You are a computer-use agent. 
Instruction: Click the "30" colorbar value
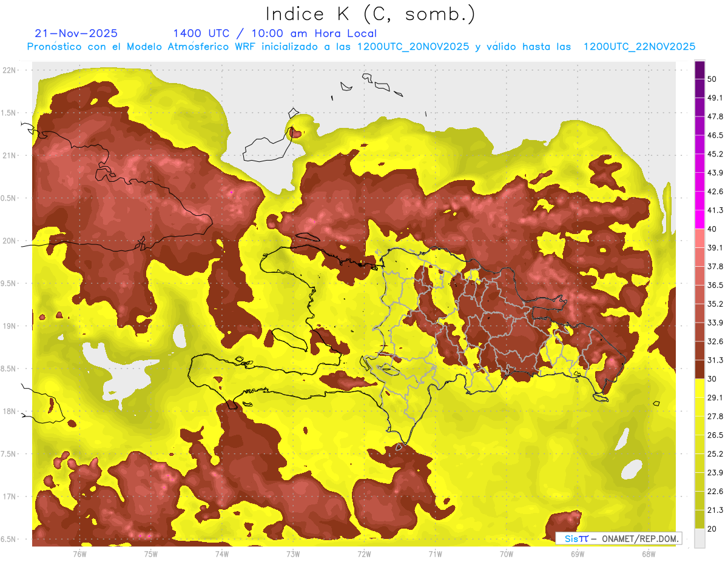(712, 379)
